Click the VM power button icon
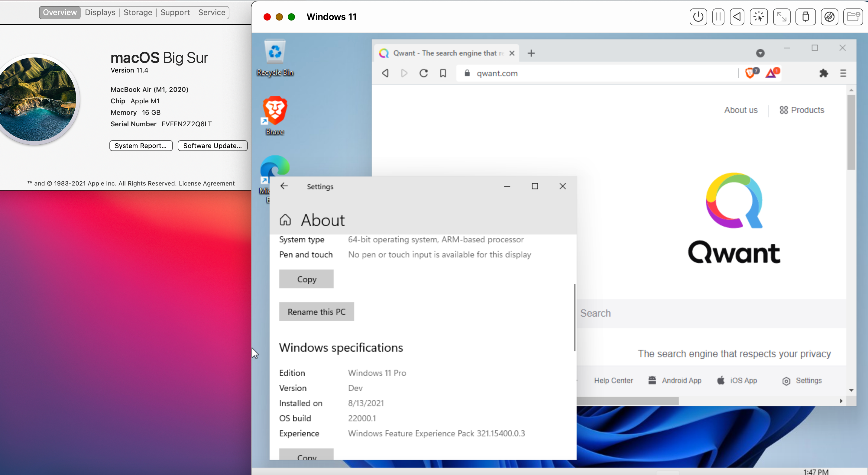Image resolution: width=868 pixels, height=475 pixels. coord(698,17)
